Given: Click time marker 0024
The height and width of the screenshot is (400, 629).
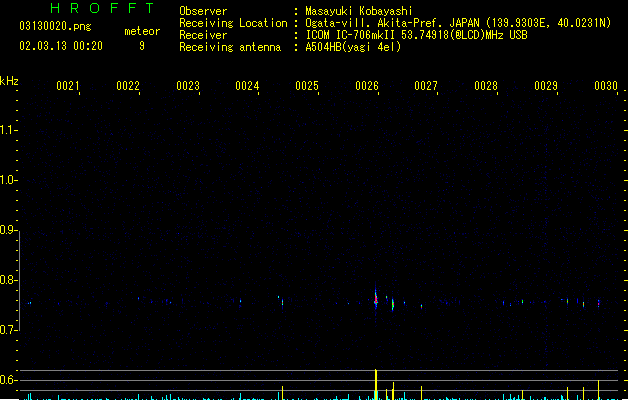Looking at the screenshot, I should coord(247,86).
